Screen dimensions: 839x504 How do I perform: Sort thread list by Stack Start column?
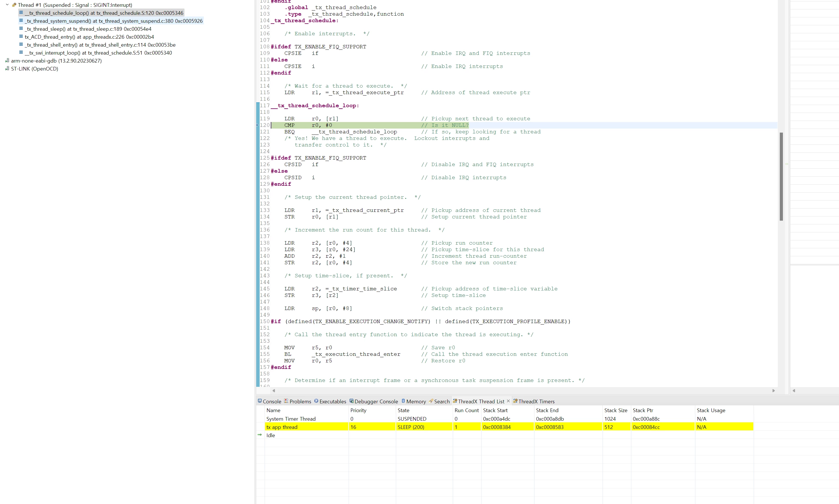click(508, 410)
